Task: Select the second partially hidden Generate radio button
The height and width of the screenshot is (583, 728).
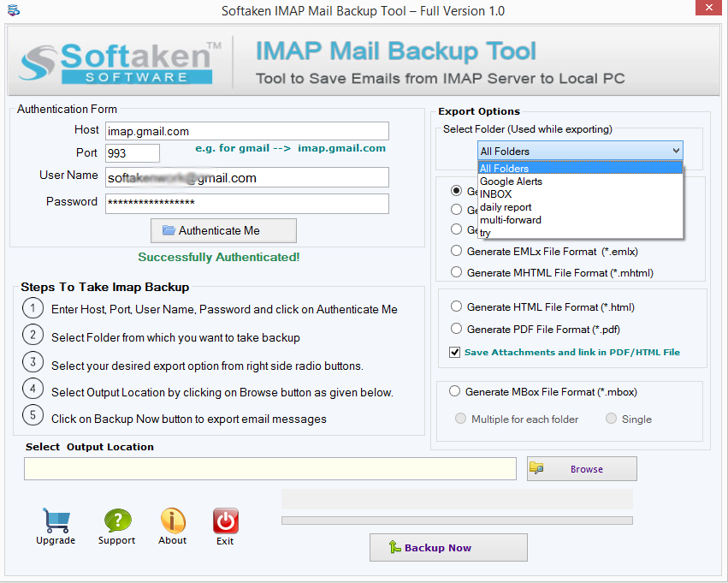Action: (457, 210)
